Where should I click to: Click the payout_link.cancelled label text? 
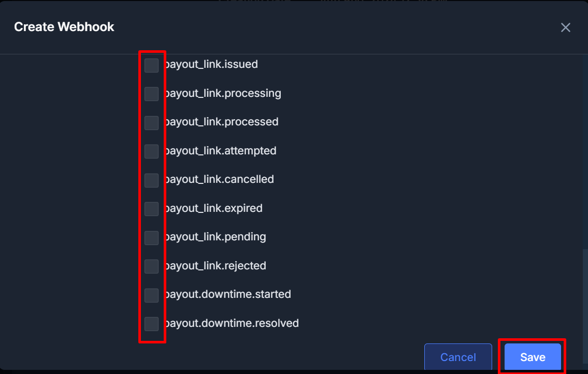[219, 179]
